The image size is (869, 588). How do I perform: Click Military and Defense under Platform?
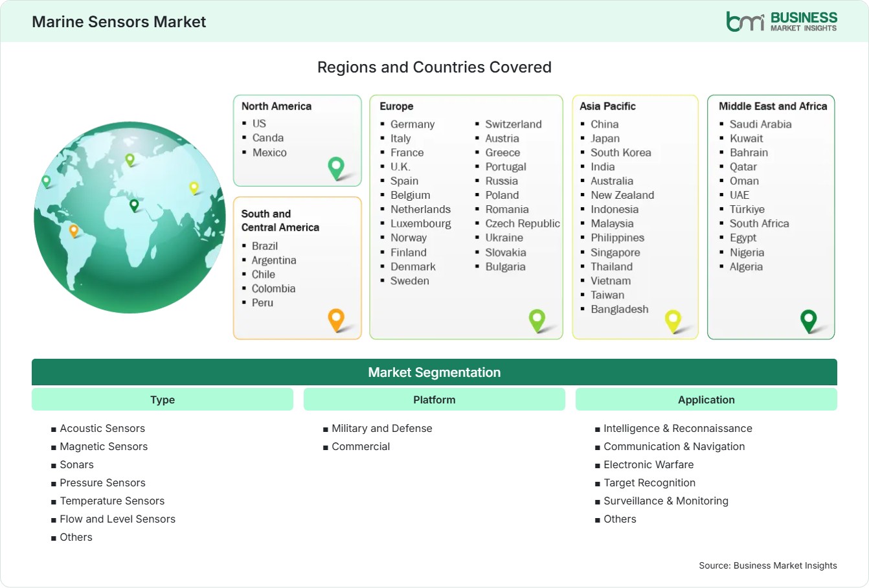[x=382, y=429]
